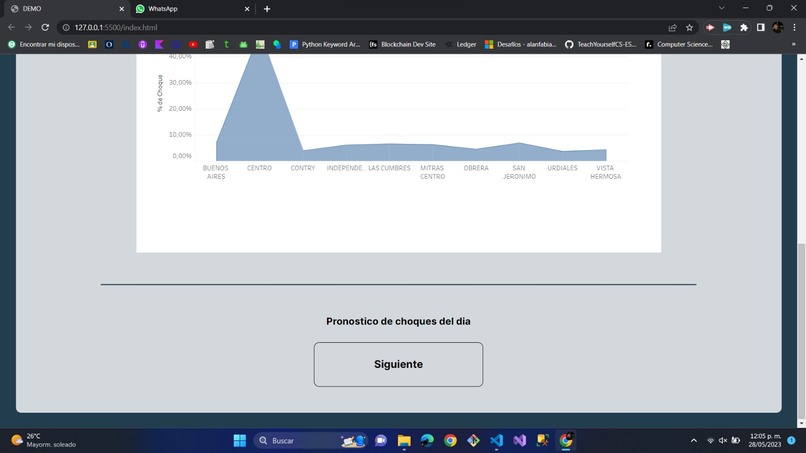
Task: Switch to the DEMO tab
Action: coord(66,9)
